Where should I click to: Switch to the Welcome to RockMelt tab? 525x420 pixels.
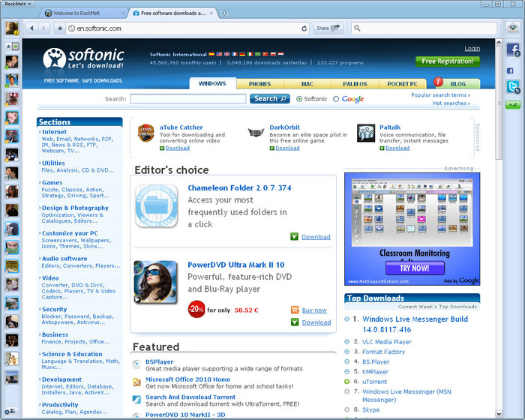(x=82, y=13)
